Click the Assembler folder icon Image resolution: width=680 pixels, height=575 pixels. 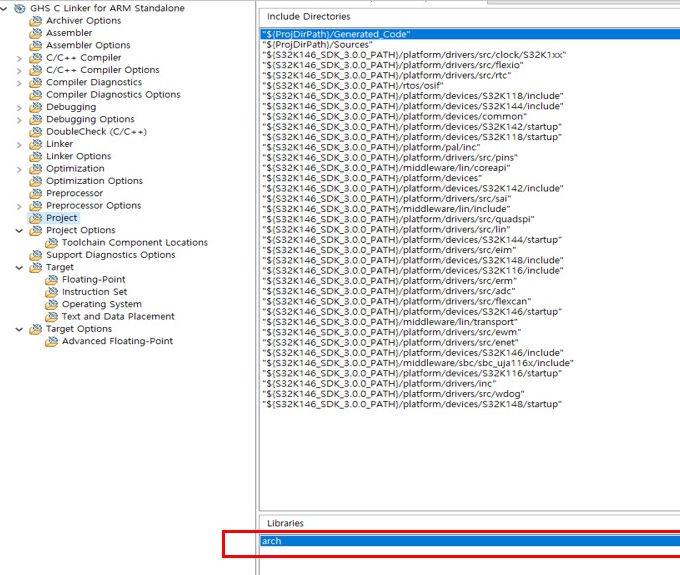36,33
